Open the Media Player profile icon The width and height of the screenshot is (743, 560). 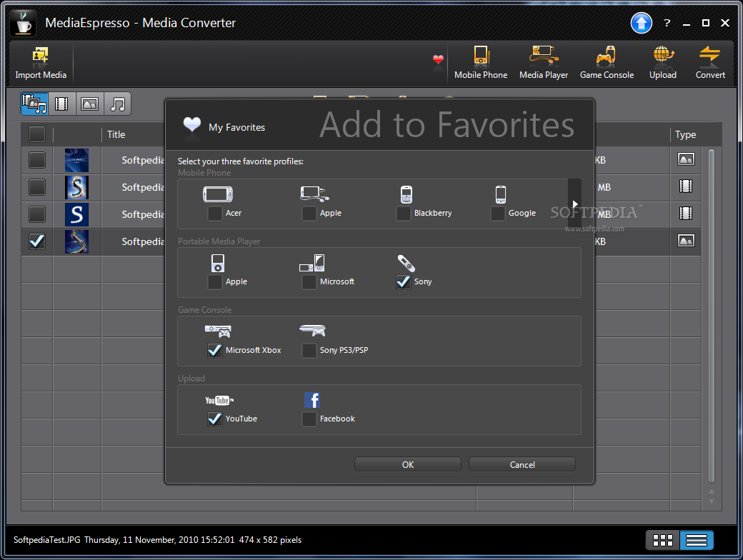(544, 55)
